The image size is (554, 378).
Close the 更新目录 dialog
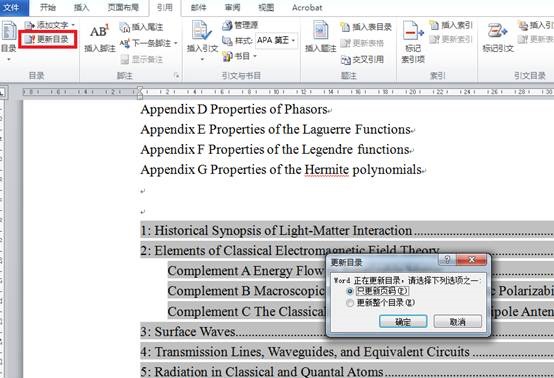(471, 260)
